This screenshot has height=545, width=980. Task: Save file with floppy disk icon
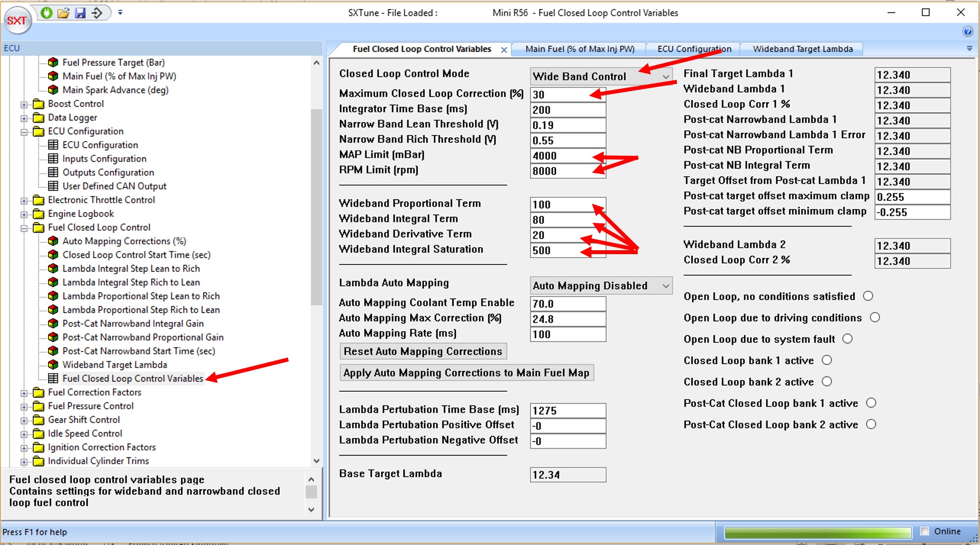click(x=80, y=13)
